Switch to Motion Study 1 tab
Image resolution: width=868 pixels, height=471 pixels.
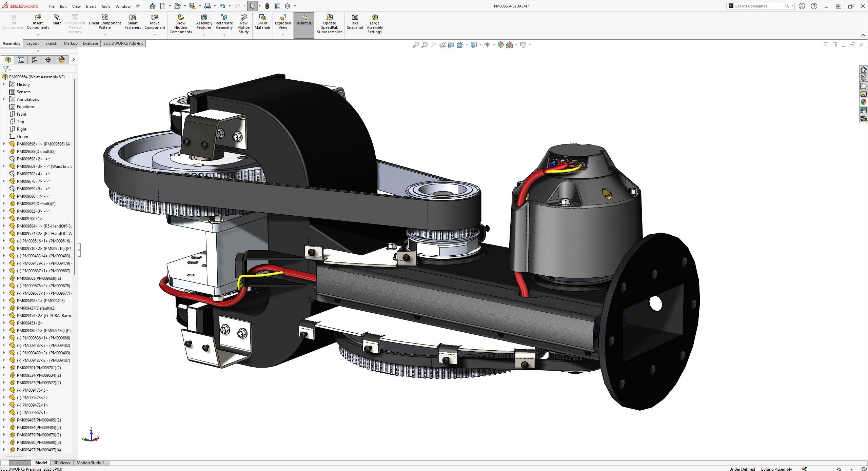tap(90, 463)
